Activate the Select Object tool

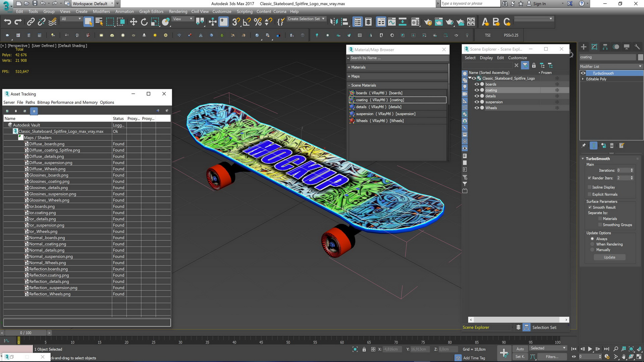point(88,22)
